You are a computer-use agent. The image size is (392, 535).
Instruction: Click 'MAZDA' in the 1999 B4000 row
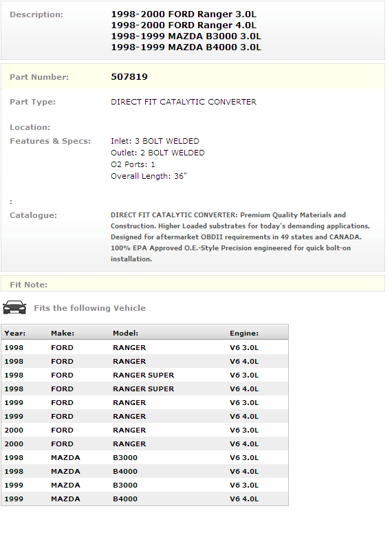click(65, 499)
